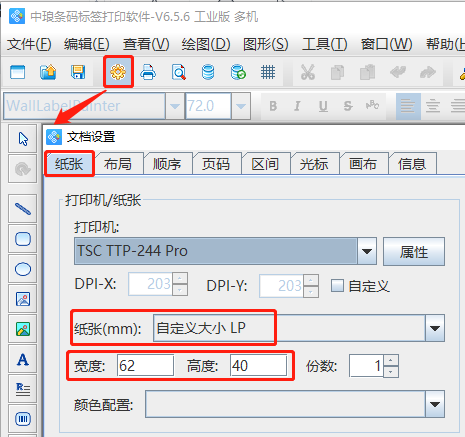Toggle italic text formatting
Image resolution: width=465 pixels, height=437 pixels.
coord(297,106)
